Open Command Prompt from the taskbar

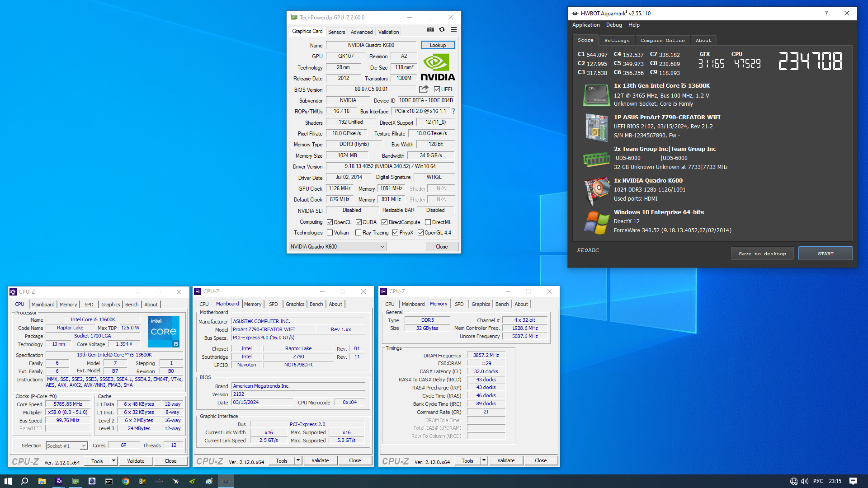[109, 481]
